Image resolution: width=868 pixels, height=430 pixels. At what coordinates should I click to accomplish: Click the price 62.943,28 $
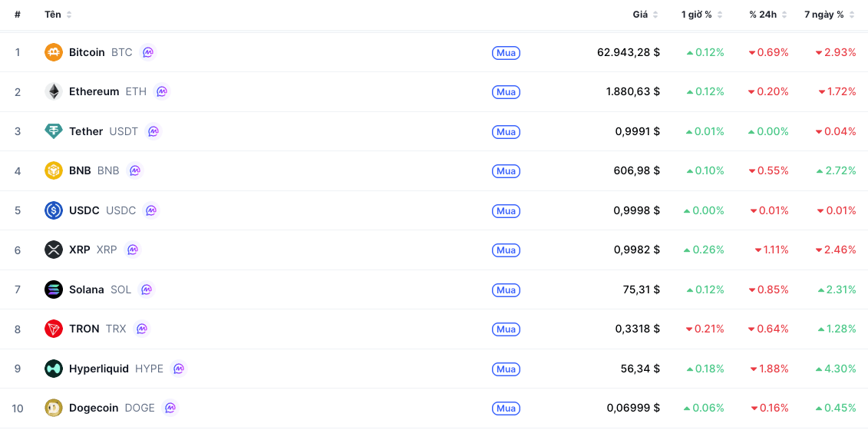629,52
